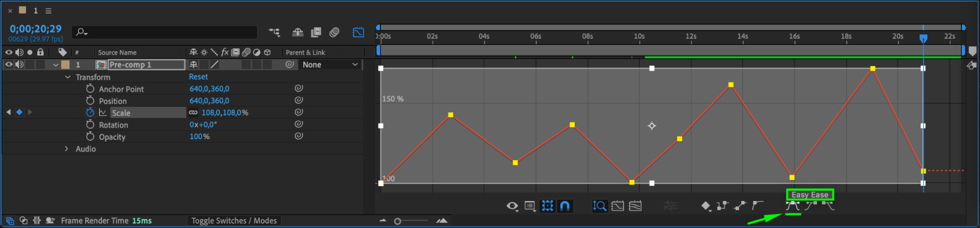Screen dimensions: 980x228
Task: Open graph type and options menu
Action: [530, 206]
